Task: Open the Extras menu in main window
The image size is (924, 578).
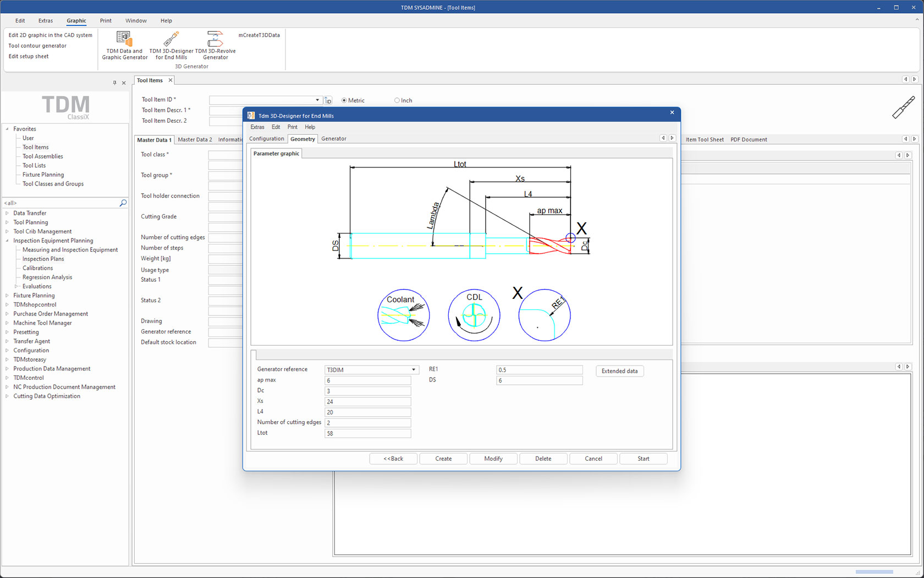Action: point(46,21)
